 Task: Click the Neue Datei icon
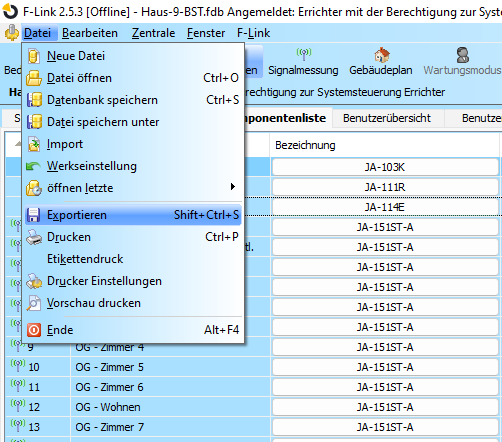point(34,56)
